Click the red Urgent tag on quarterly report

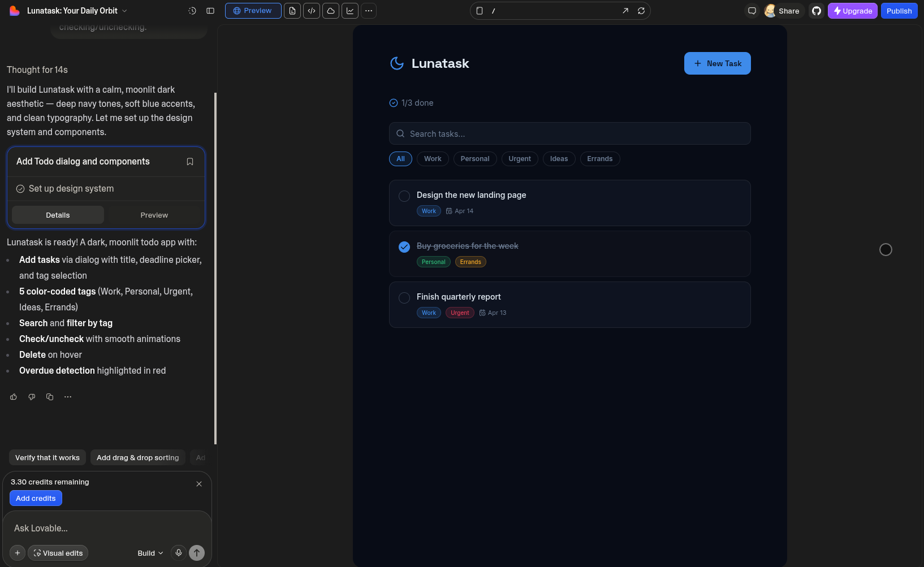pos(460,313)
